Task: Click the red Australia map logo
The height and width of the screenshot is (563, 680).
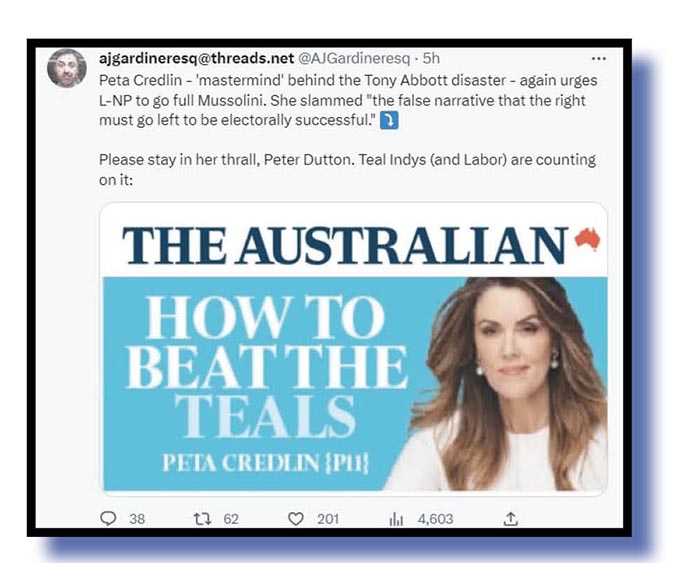Action: (x=588, y=239)
